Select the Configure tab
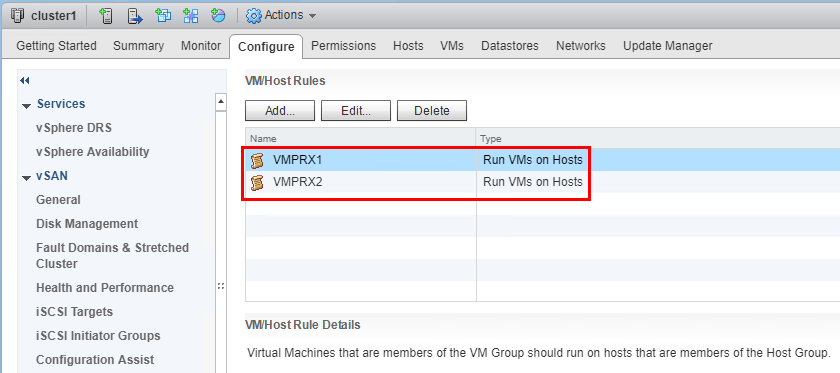 click(266, 47)
